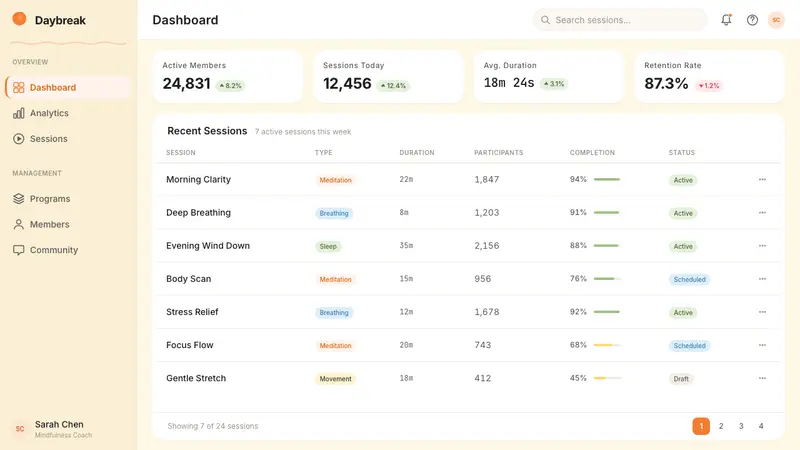
Task: Open Programs in sidebar
Action: 68,198
